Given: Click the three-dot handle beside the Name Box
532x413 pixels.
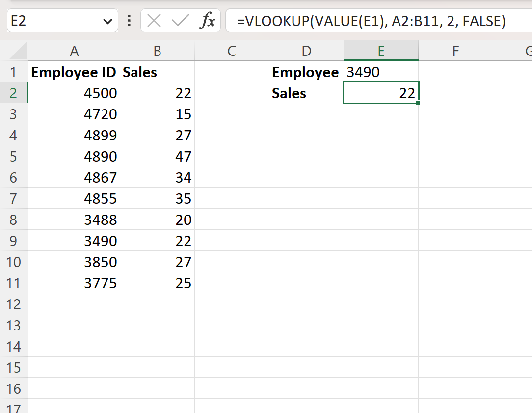Looking at the screenshot, I should (x=129, y=21).
